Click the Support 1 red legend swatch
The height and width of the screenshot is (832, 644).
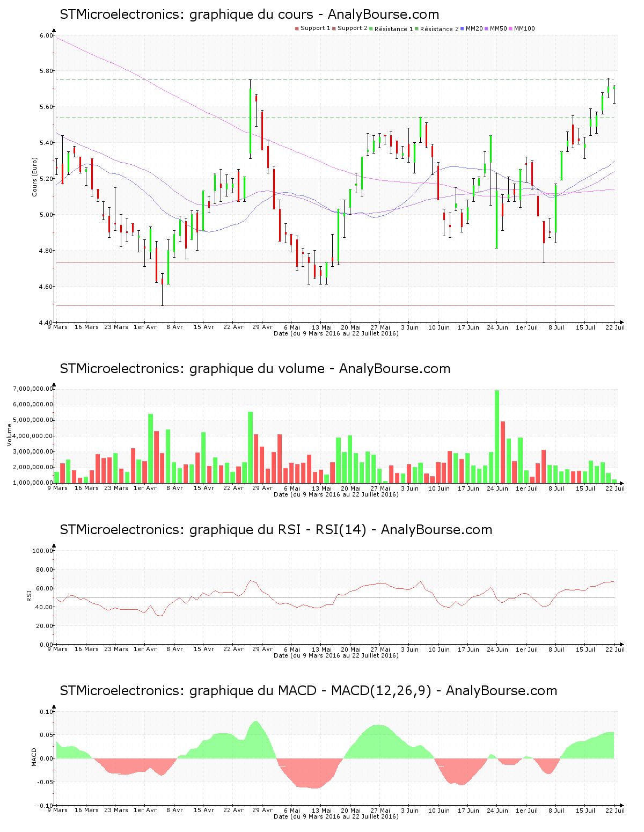(x=297, y=28)
